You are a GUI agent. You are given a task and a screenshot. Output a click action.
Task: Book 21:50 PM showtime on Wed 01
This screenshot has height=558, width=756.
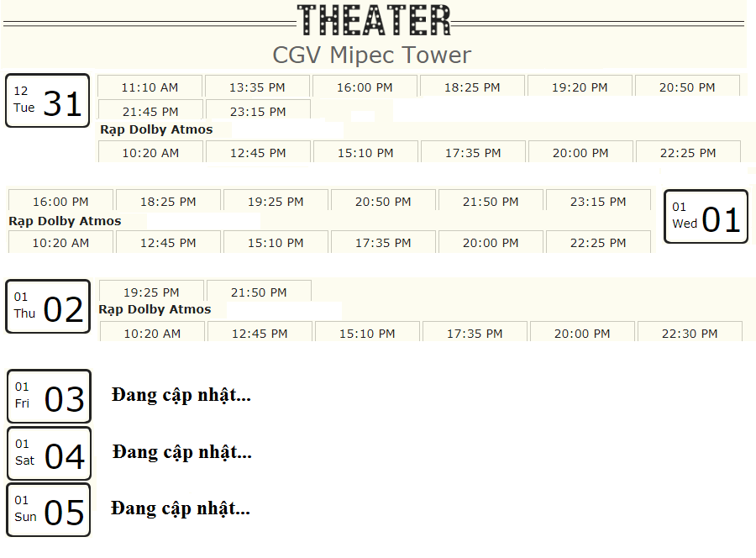click(x=491, y=201)
